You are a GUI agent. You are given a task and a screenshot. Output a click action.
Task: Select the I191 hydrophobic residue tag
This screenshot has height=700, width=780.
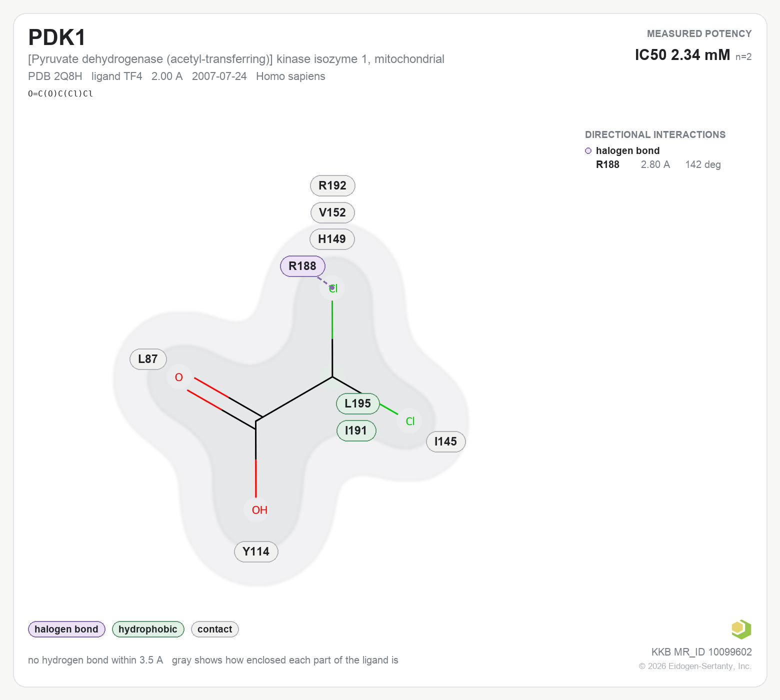(356, 430)
